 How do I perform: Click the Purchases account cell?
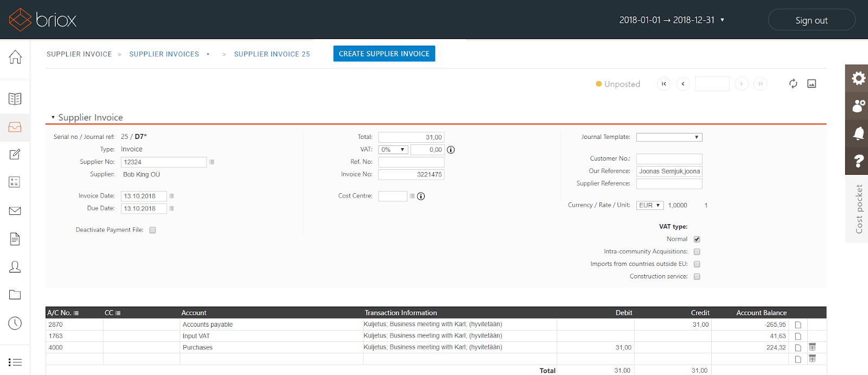271,347
